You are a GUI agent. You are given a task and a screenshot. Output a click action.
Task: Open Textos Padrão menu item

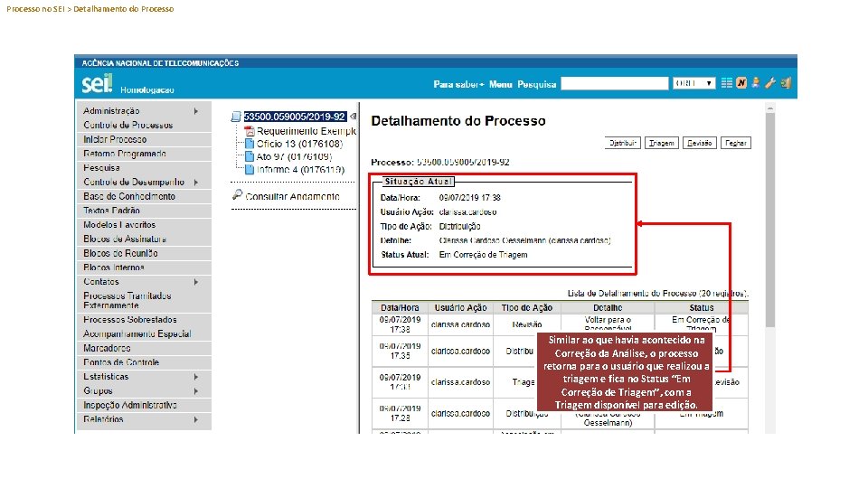click(x=144, y=211)
